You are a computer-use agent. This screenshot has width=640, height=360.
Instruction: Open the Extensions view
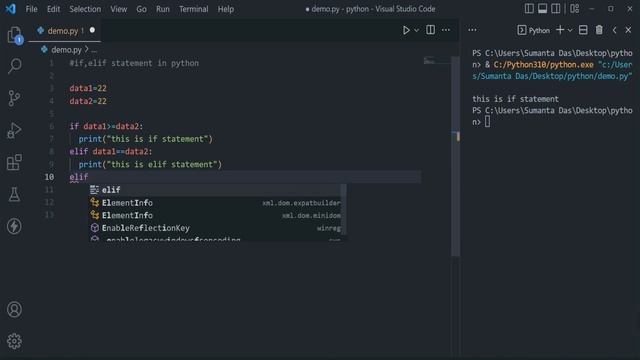[x=14, y=162]
